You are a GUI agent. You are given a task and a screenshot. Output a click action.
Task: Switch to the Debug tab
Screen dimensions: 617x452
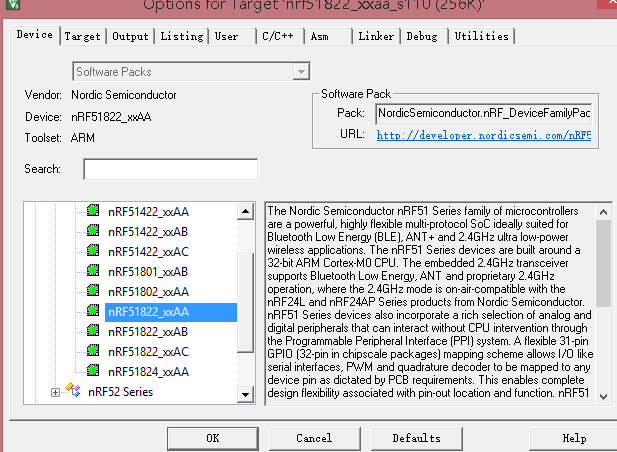(x=424, y=36)
